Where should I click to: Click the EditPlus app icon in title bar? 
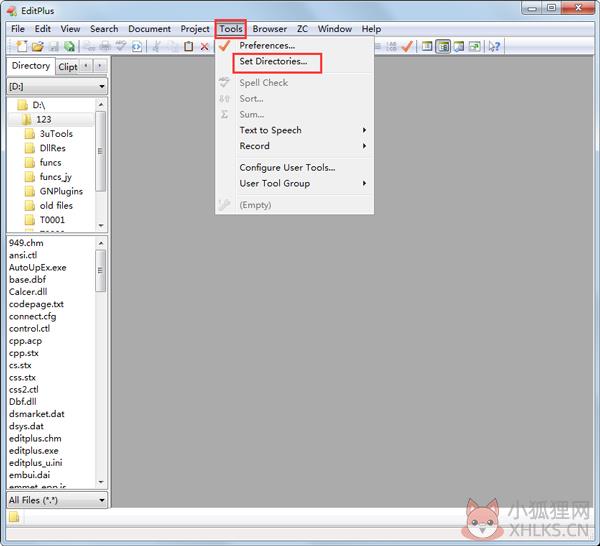11,11
